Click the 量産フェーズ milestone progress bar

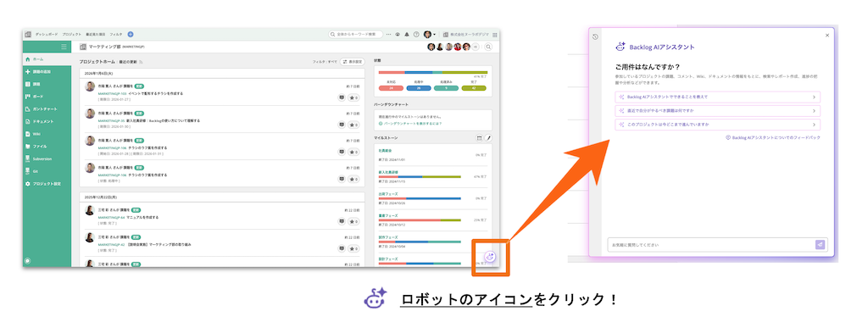point(420,220)
